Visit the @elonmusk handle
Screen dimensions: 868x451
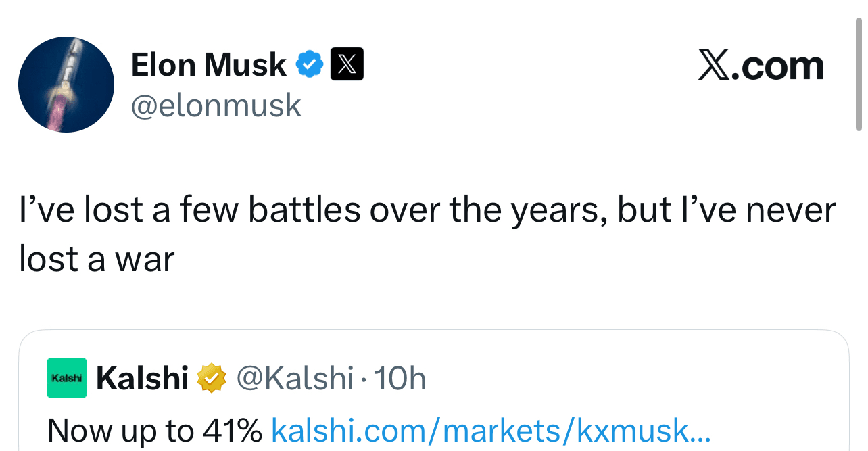point(216,105)
